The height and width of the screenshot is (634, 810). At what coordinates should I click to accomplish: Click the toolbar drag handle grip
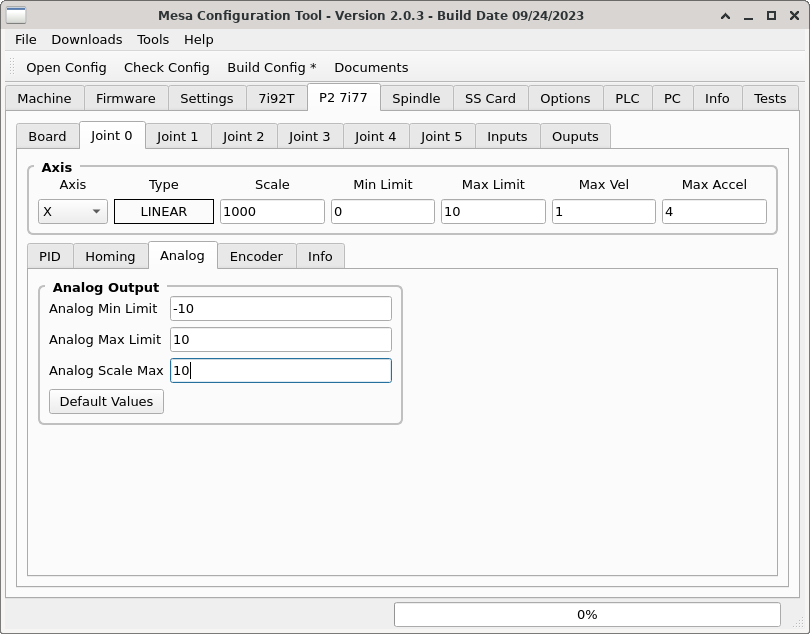point(12,67)
